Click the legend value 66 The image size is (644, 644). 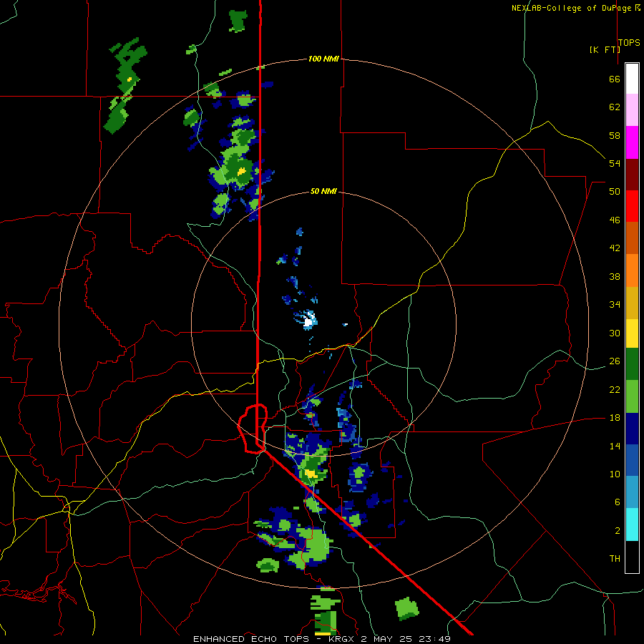pyautogui.click(x=615, y=79)
